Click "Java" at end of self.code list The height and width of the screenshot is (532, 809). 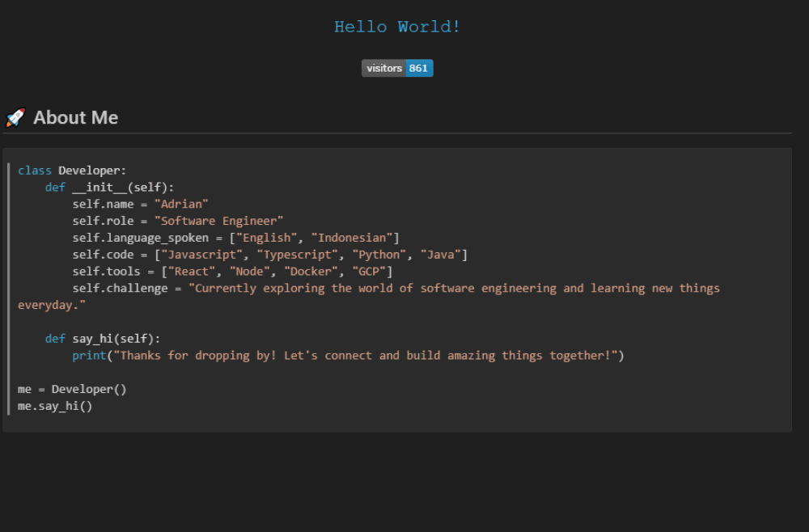(441, 255)
